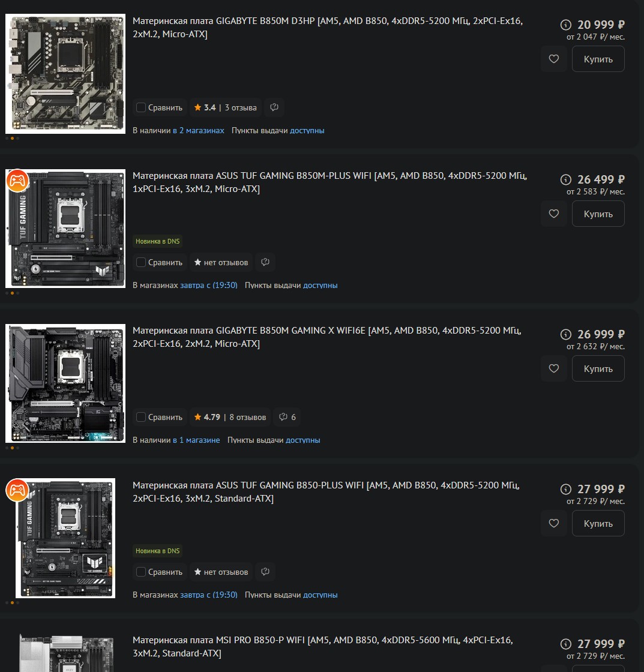Buy the GIGABYTE B850M GAMING X WIFI6E
Image resolution: width=644 pixels, height=672 pixels.
click(x=598, y=368)
